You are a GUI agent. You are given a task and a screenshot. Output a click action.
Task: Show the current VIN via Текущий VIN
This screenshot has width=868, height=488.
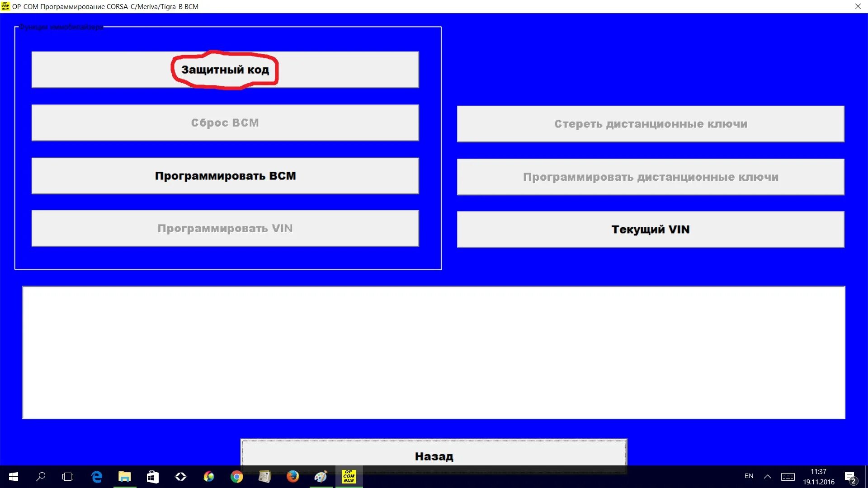[651, 230]
